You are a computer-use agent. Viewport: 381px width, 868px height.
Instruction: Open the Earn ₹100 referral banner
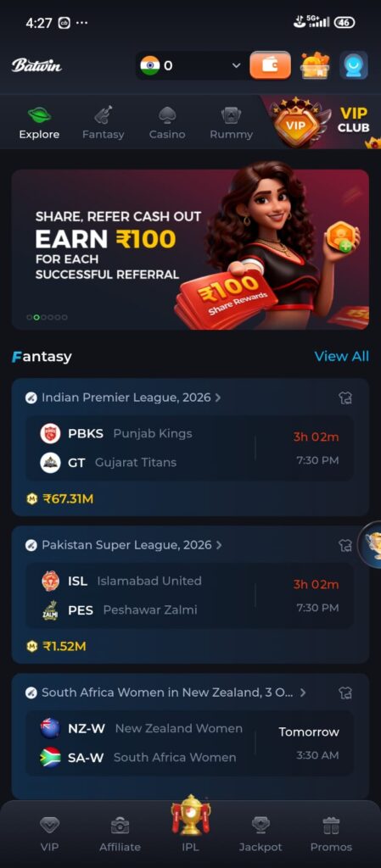[x=190, y=249]
